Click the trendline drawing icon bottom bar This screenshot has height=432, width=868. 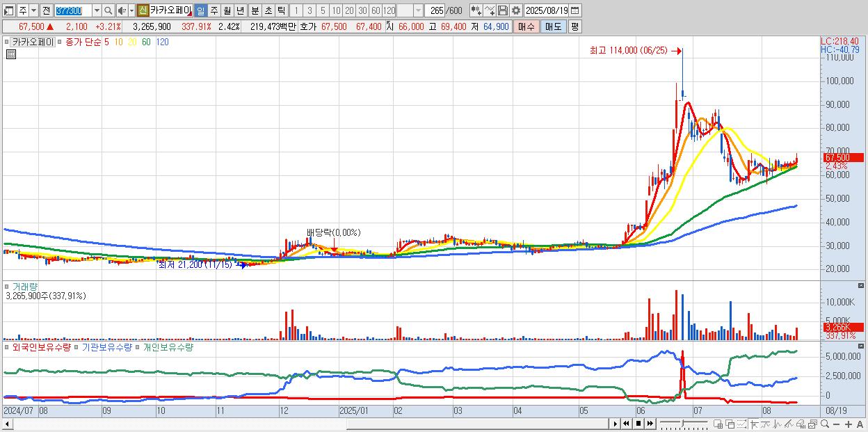[x=789, y=424]
